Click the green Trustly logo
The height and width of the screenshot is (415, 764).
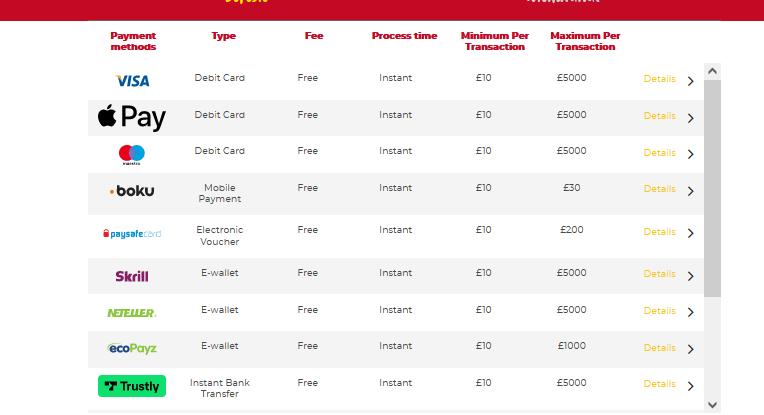[132, 386]
